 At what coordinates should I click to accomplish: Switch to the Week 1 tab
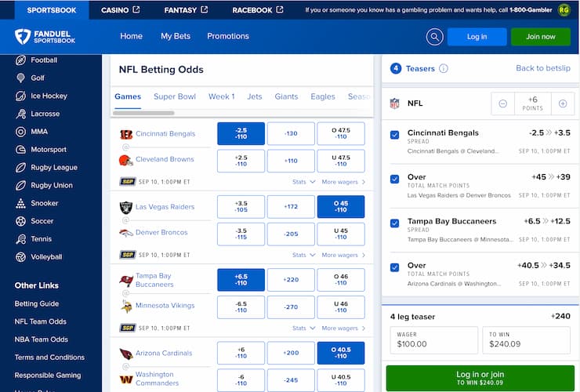(x=222, y=96)
